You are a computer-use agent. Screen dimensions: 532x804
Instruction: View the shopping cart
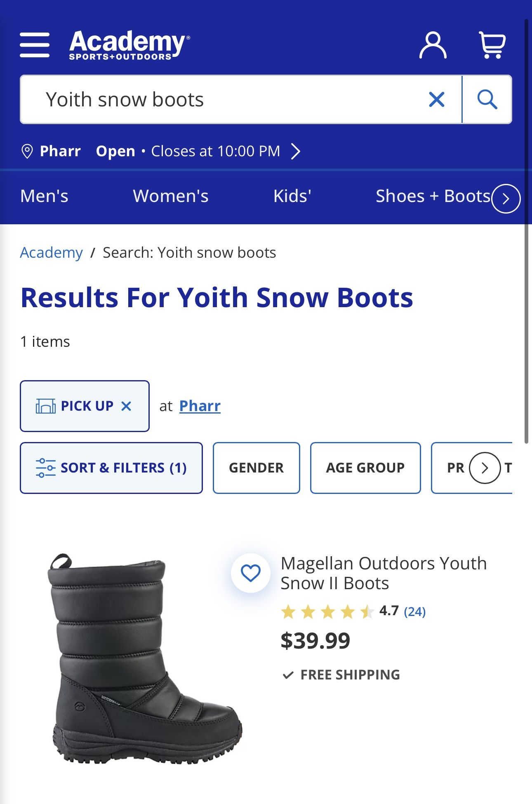point(492,45)
